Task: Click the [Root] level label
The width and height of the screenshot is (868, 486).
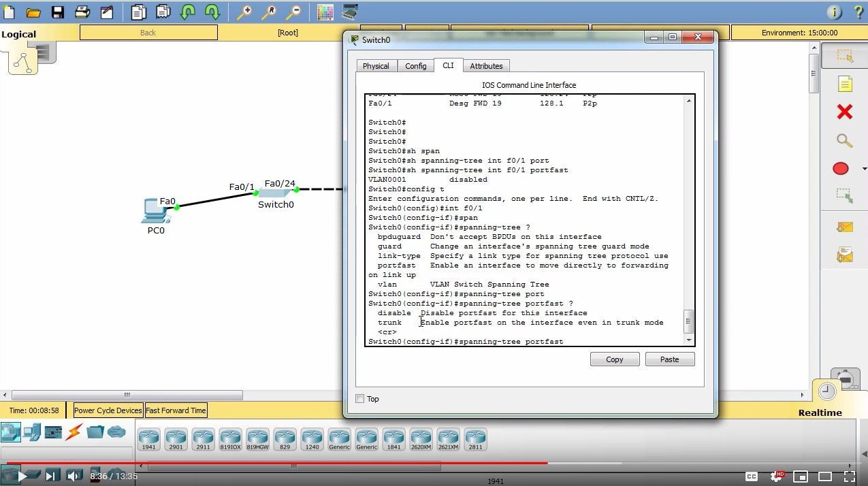Action: click(x=287, y=33)
